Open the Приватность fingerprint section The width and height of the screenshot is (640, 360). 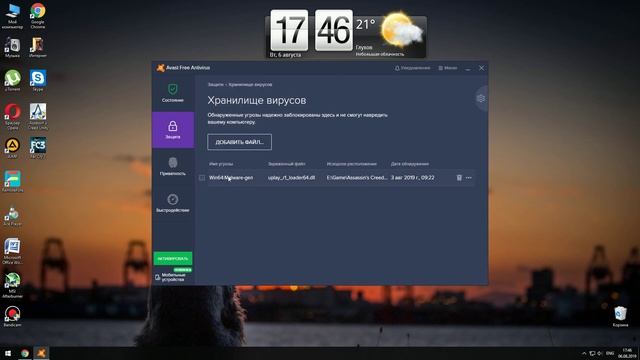pyautogui.click(x=173, y=166)
